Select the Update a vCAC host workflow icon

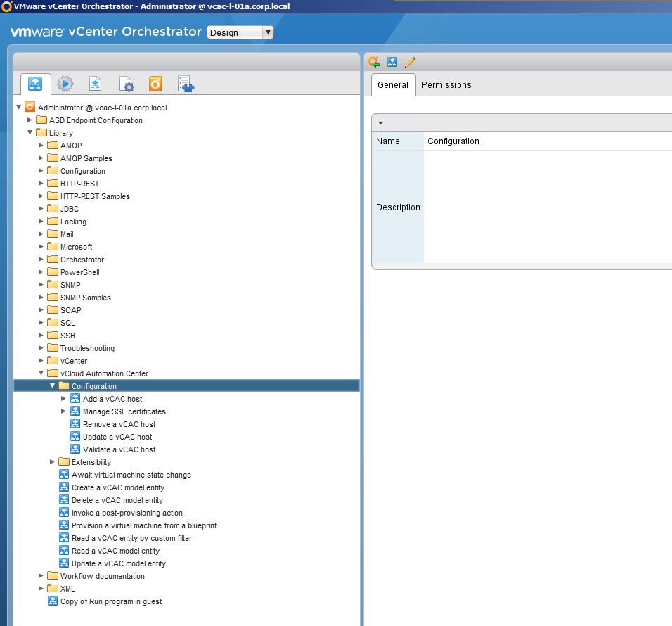[75, 437]
